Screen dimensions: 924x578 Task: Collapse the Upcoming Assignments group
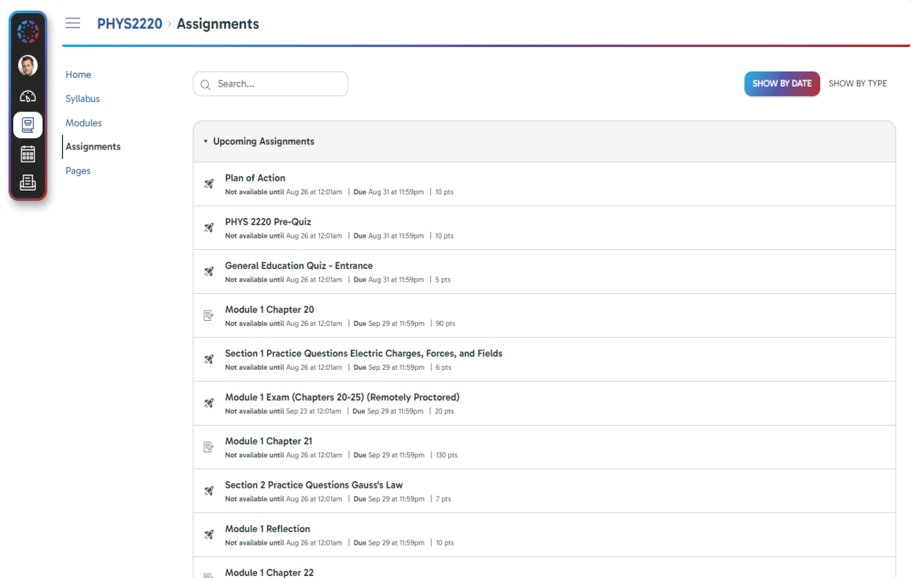pos(206,142)
